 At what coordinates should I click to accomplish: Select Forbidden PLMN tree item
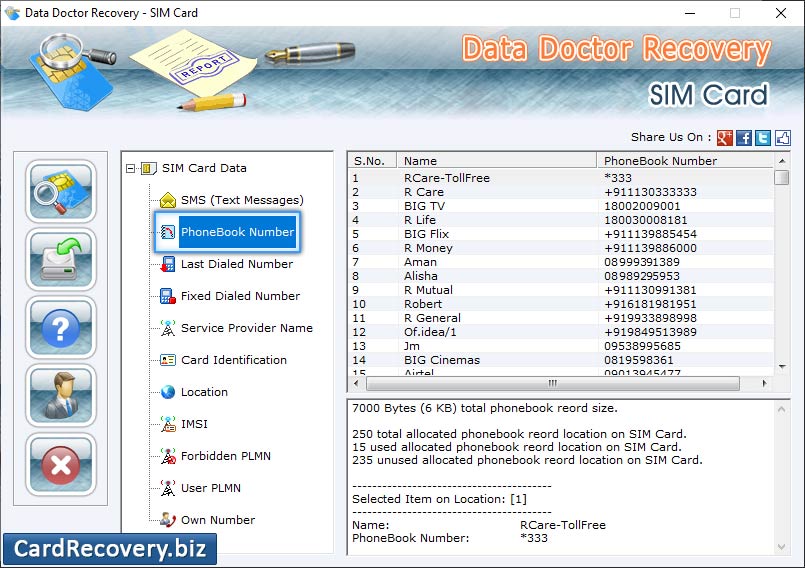pyautogui.click(x=225, y=456)
